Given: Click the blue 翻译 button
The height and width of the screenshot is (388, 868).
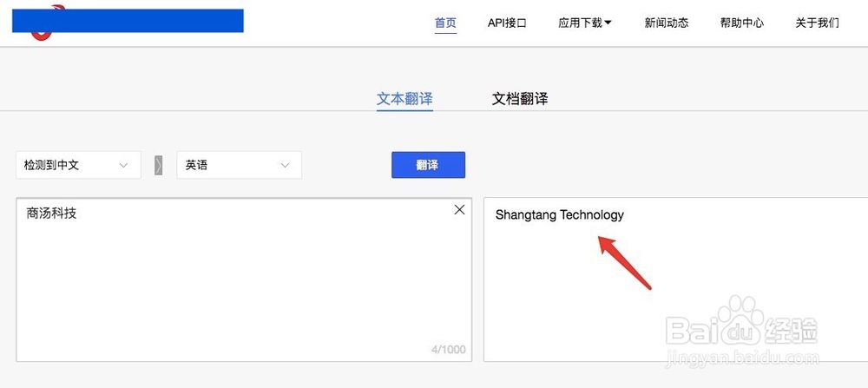Looking at the screenshot, I should [428, 165].
